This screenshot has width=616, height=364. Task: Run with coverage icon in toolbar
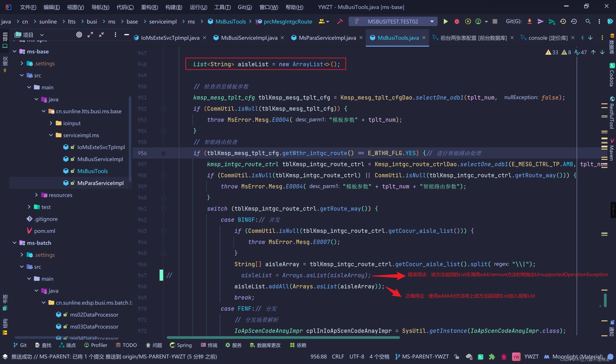click(x=468, y=22)
